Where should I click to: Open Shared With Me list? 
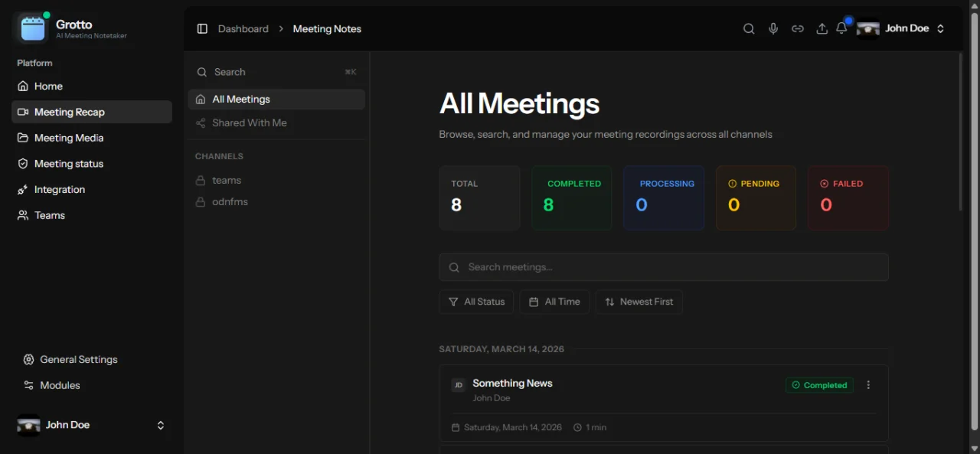click(276, 122)
